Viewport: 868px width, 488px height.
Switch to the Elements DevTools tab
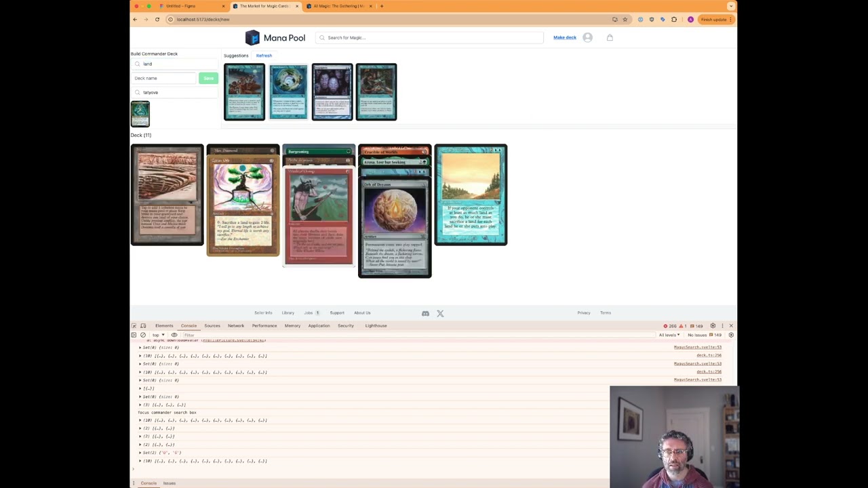coord(164,326)
